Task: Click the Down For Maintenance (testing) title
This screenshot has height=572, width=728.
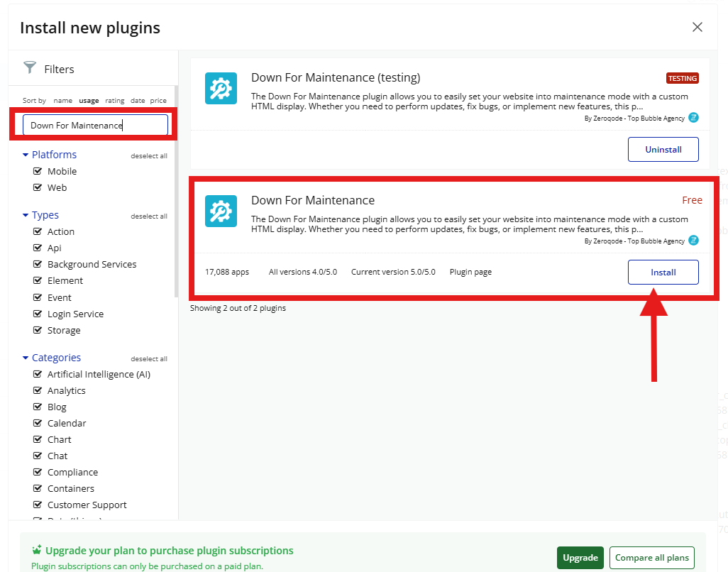Action: pyautogui.click(x=336, y=77)
